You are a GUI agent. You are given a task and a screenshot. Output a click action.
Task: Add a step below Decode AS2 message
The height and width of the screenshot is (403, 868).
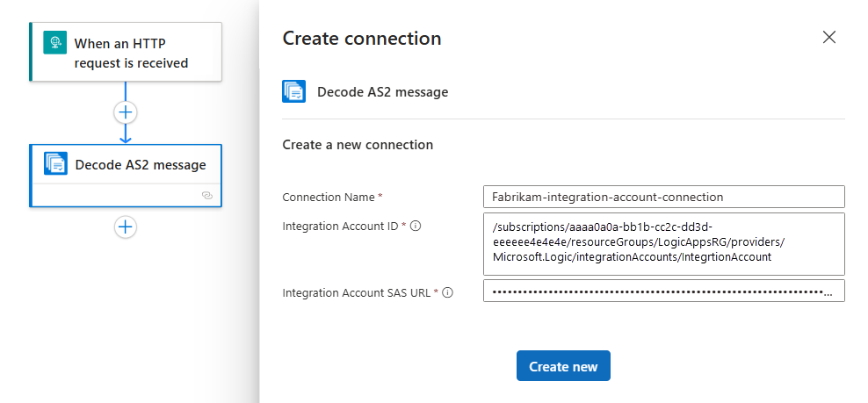(126, 227)
